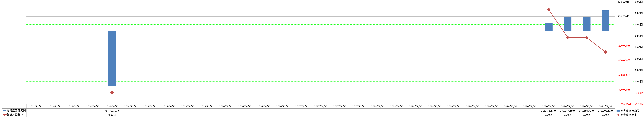The width and height of the screenshot is (644, 117).
Task: Click the 2019/09/30 date header
Action: click(492, 107)
